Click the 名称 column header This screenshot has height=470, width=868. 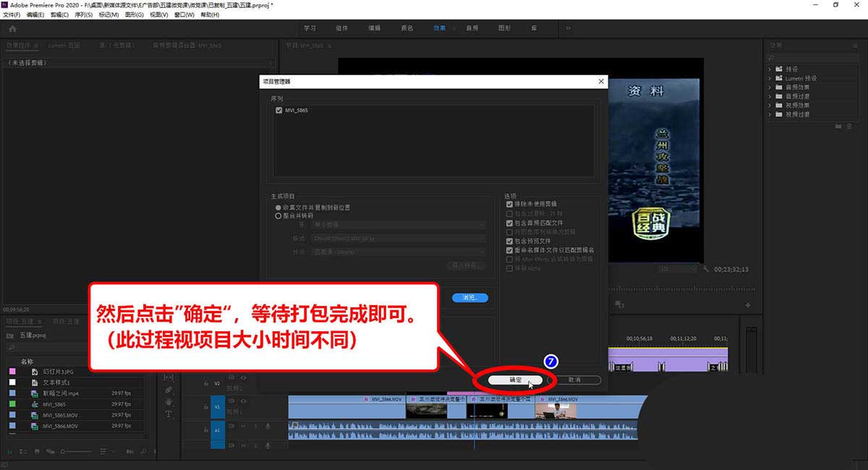[x=27, y=361]
